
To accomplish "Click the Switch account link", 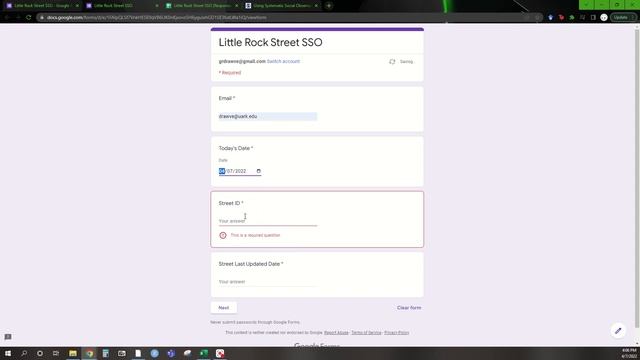I will click(283, 61).
